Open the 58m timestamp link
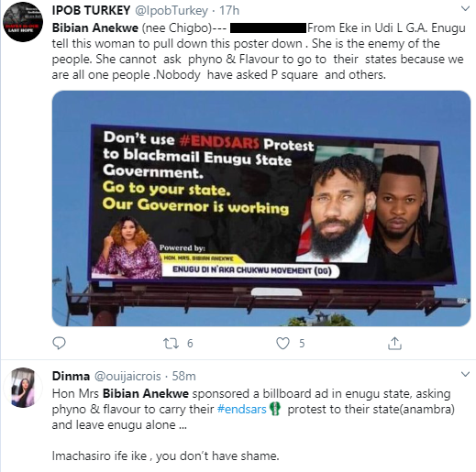 coord(183,376)
